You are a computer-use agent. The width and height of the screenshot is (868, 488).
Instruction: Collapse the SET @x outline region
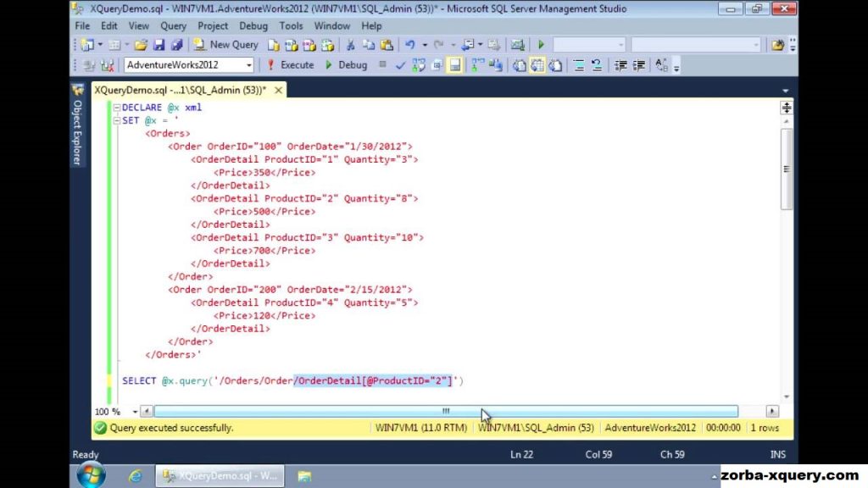tap(117, 120)
